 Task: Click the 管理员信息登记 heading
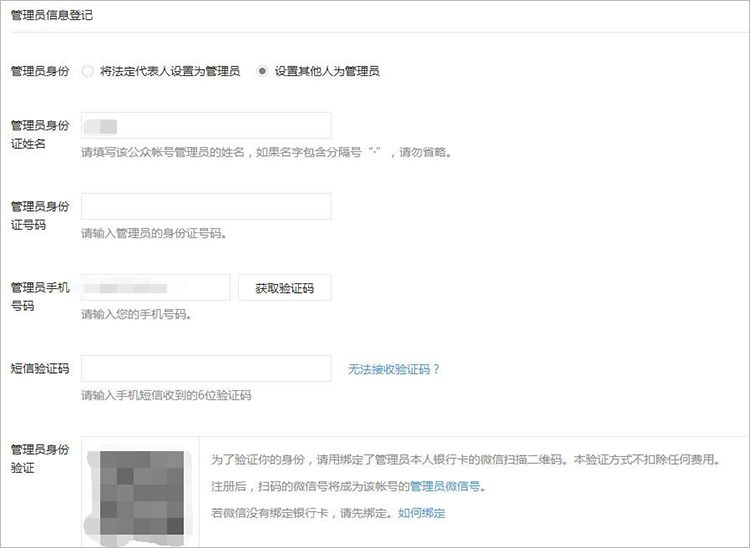[x=52, y=15]
